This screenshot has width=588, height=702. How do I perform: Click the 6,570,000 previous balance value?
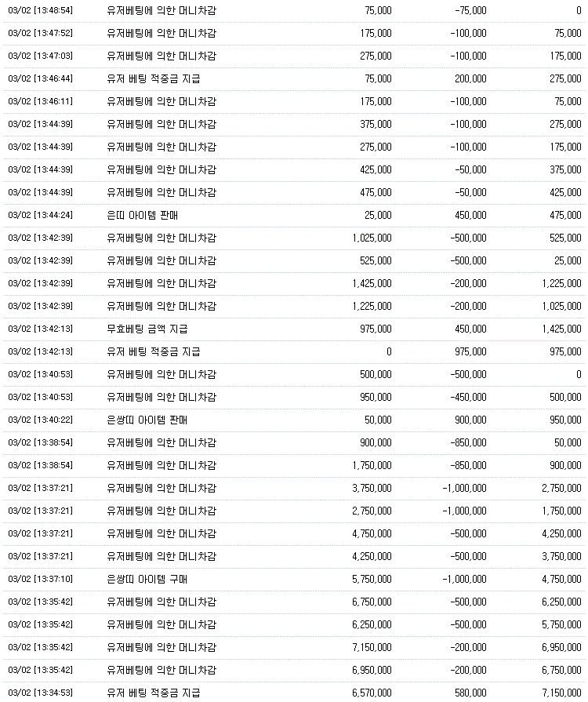(x=372, y=693)
